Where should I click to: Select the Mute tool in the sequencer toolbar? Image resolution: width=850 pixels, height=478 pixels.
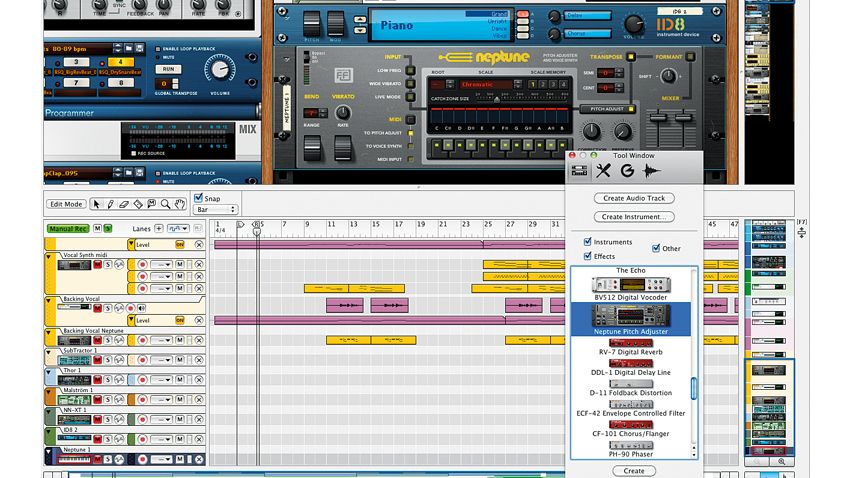tap(152, 204)
